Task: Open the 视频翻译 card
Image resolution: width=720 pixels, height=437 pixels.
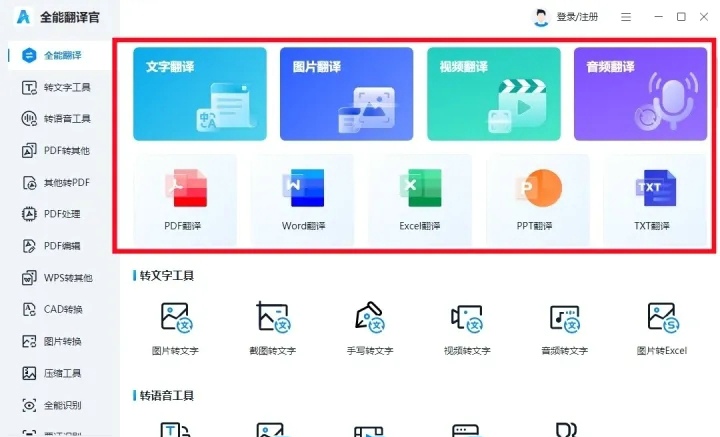Action: tap(494, 94)
